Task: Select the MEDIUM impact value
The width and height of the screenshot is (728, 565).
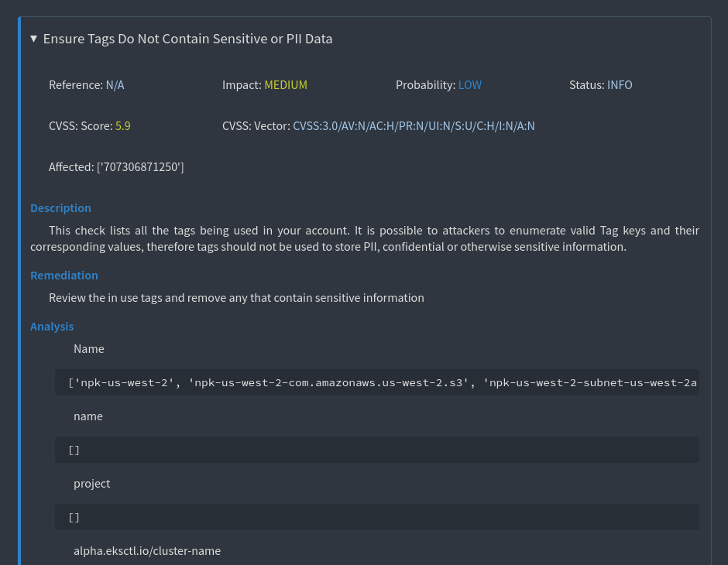Action: (286, 85)
